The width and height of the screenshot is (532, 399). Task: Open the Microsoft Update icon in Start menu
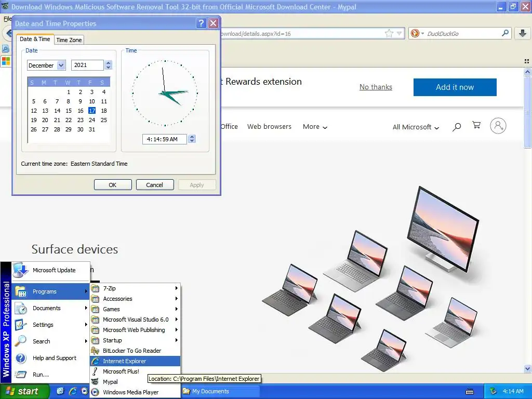pyautogui.click(x=20, y=270)
